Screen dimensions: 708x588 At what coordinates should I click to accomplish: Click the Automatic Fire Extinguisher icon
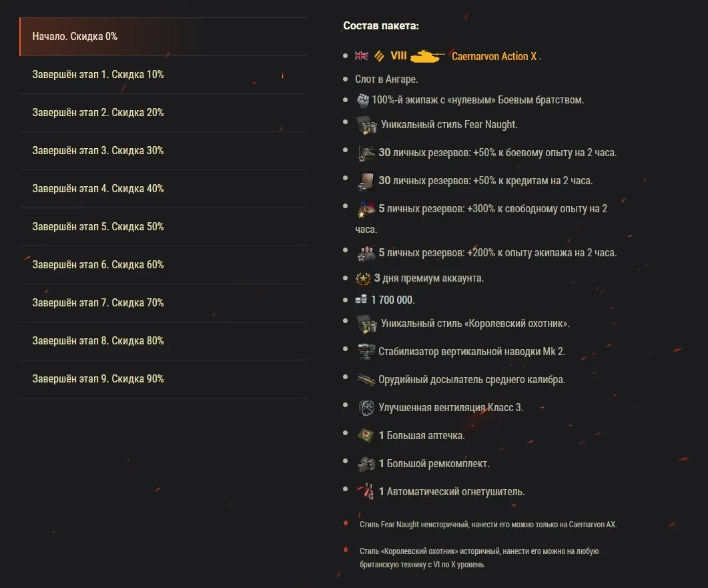click(366, 491)
